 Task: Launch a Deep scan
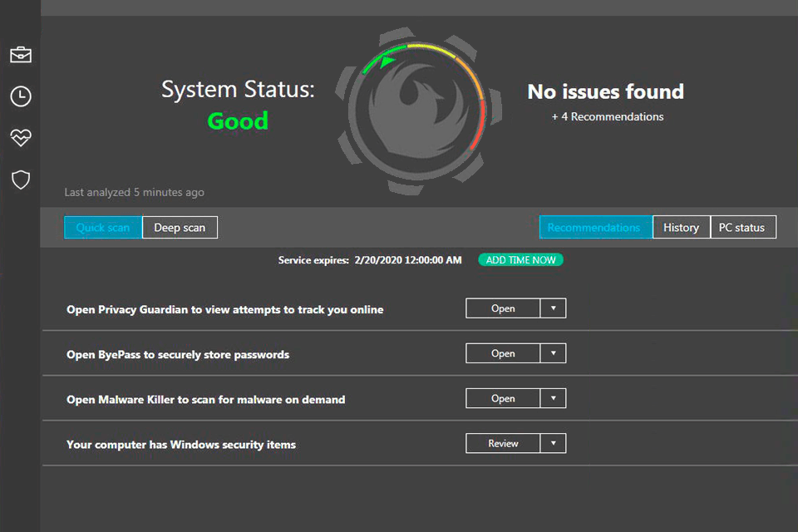coord(180,227)
